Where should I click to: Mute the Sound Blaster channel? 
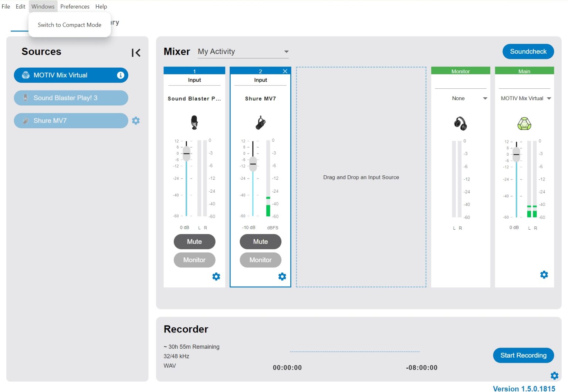click(x=195, y=241)
